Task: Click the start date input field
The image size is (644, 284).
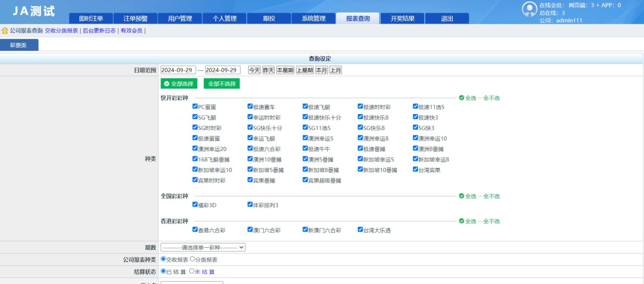Action: point(178,70)
